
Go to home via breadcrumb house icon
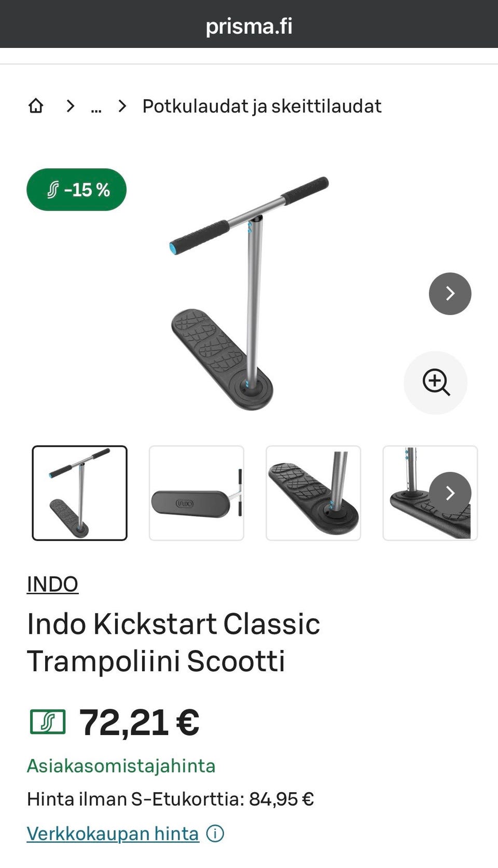36,106
